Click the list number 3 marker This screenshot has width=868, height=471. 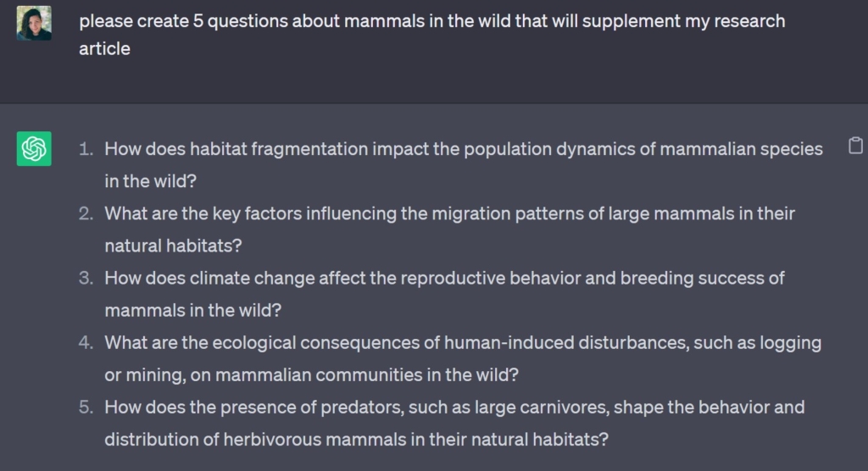click(x=86, y=278)
